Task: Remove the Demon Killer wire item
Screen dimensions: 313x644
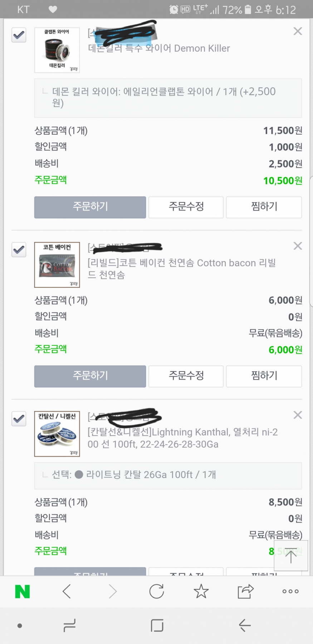Action: (298, 32)
